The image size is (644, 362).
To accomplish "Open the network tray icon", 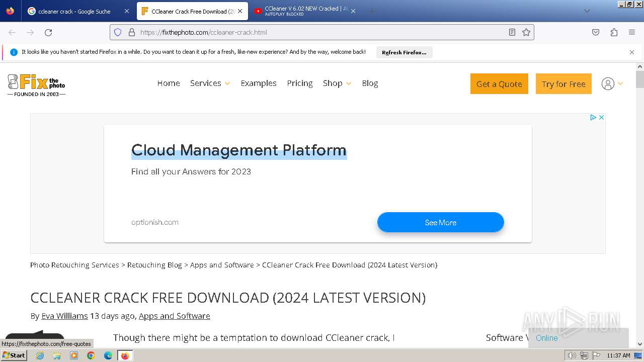I will point(584,355).
